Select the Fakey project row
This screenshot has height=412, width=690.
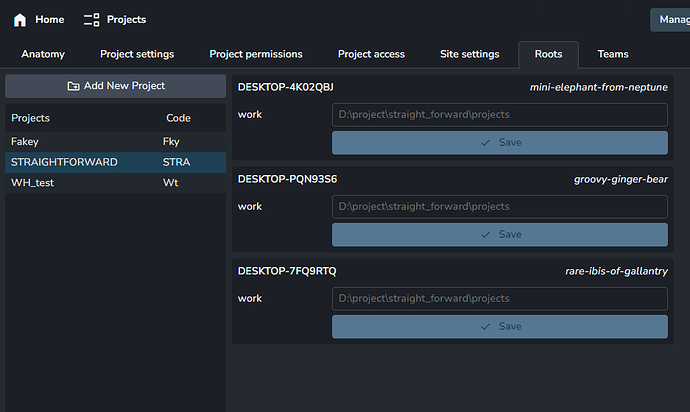click(115, 142)
